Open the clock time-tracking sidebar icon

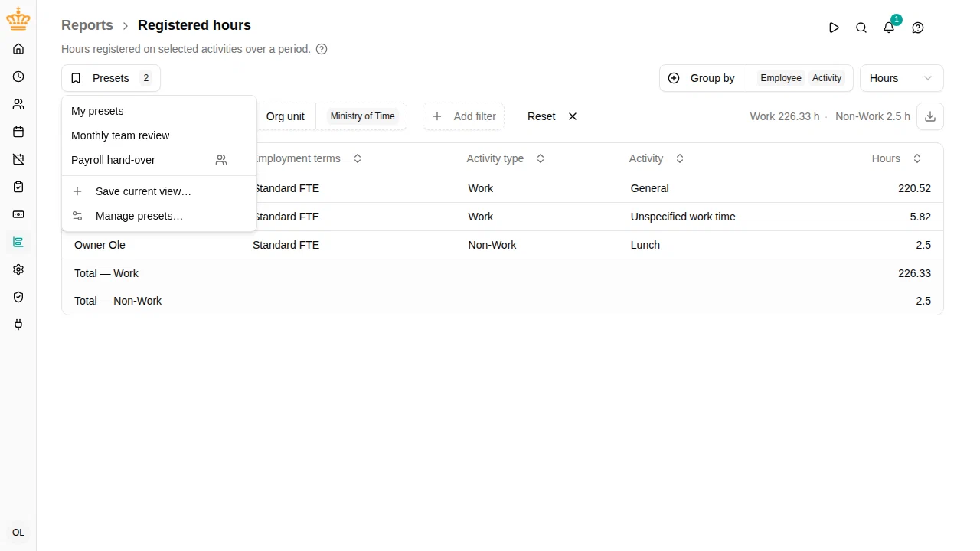pyautogui.click(x=18, y=77)
